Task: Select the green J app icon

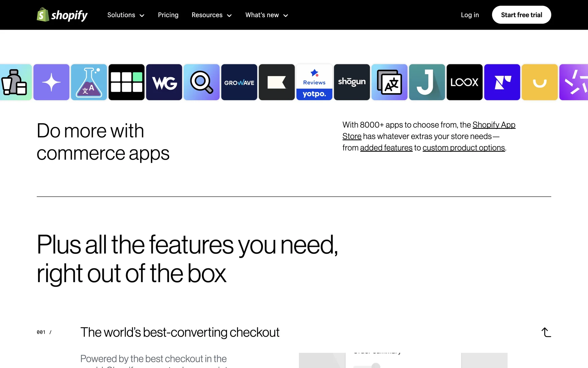Action: 427,82
